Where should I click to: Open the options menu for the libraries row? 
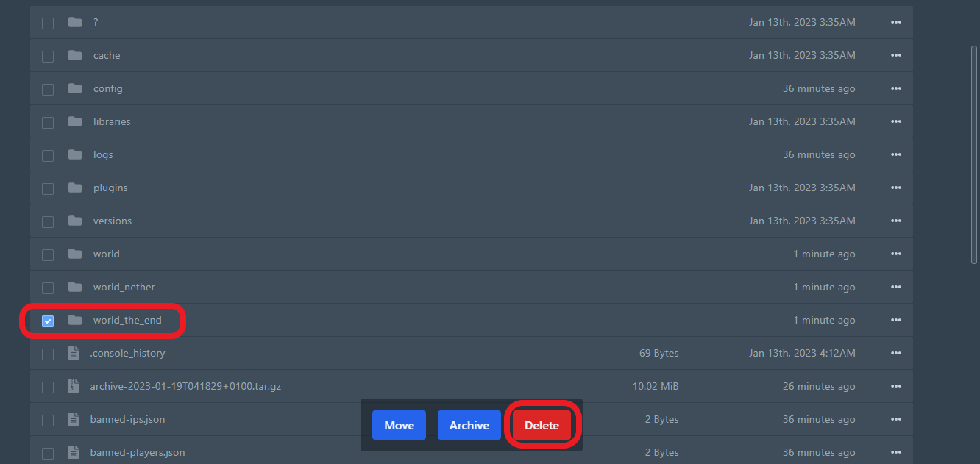(895, 121)
